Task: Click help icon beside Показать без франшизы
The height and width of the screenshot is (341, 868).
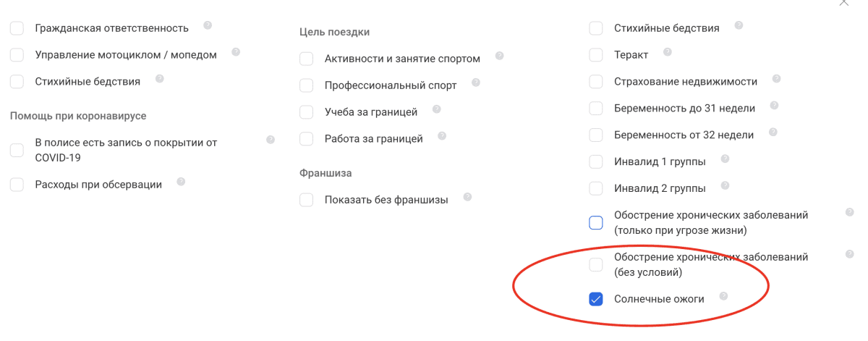Action: point(467,197)
